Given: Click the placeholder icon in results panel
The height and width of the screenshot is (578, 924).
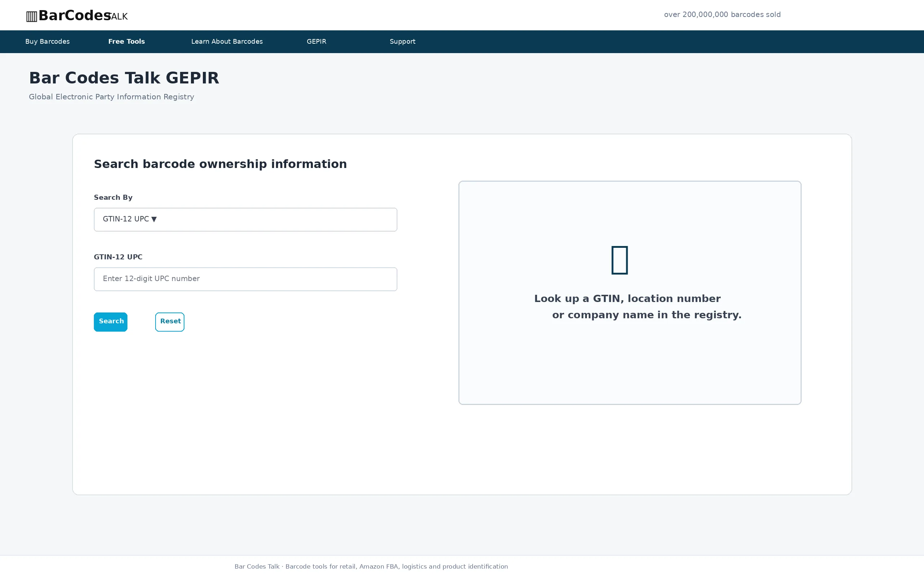Looking at the screenshot, I should pos(619,260).
